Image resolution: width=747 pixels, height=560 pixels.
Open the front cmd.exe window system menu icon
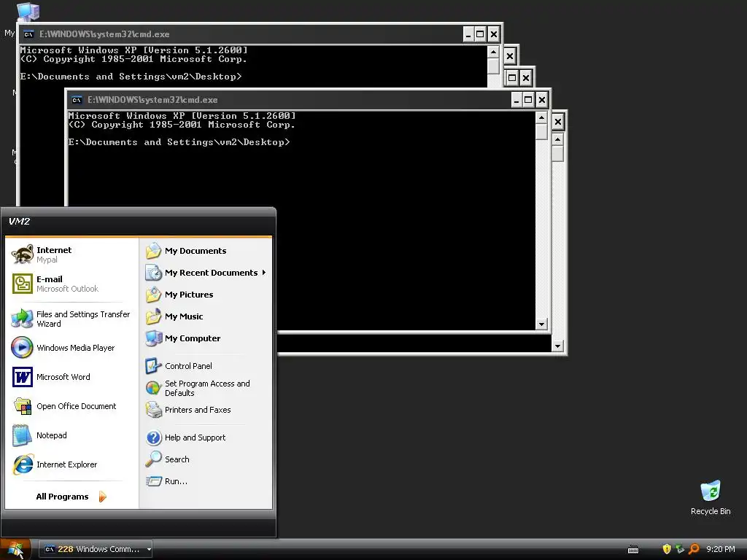(77, 100)
